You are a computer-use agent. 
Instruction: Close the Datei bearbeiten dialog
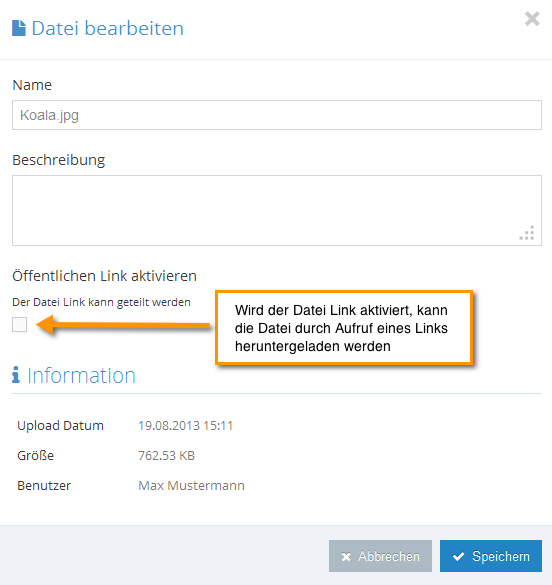coord(532,19)
